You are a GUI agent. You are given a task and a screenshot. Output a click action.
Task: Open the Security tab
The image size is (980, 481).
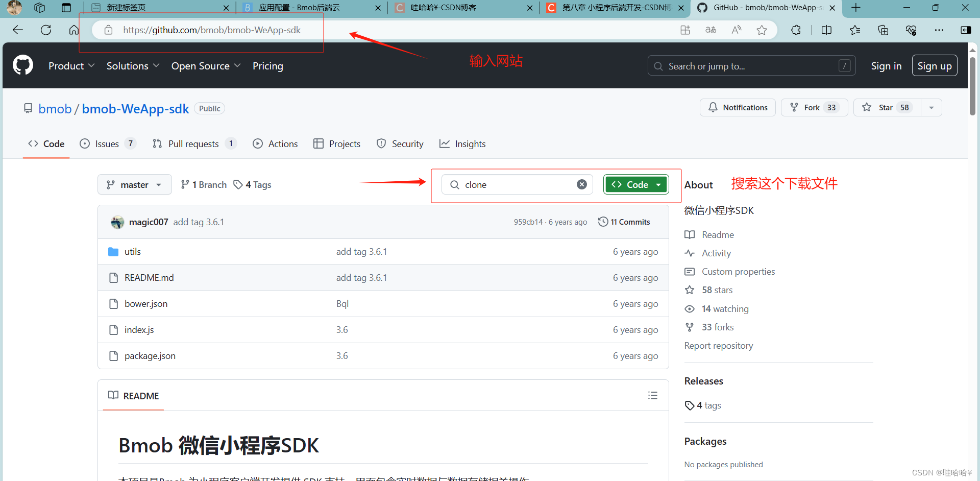click(400, 143)
